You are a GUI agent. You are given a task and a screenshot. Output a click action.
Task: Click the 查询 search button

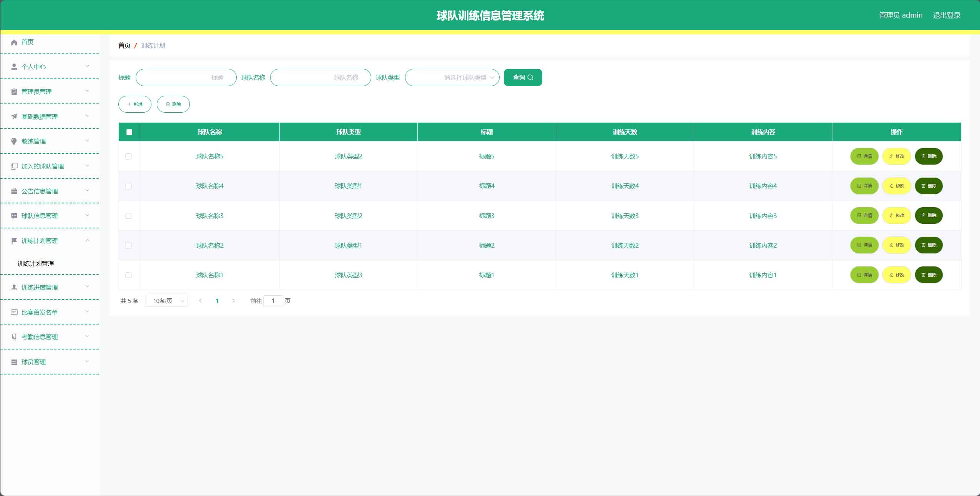click(523, 77)
